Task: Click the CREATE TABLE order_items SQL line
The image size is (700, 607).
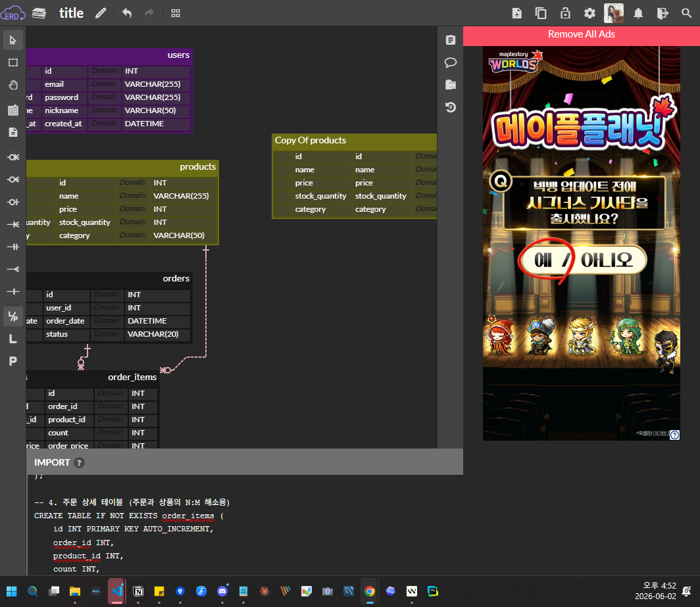Action: point(129,516)
